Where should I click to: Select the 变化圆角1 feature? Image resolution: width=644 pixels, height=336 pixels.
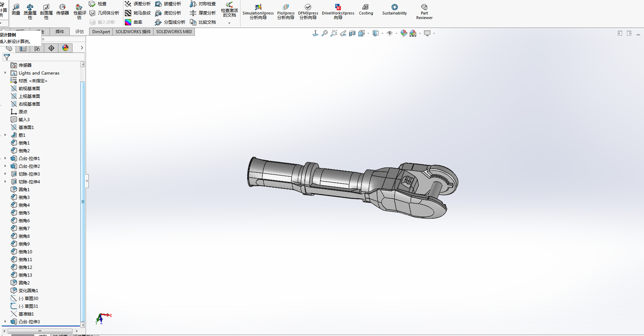point(24,290)
